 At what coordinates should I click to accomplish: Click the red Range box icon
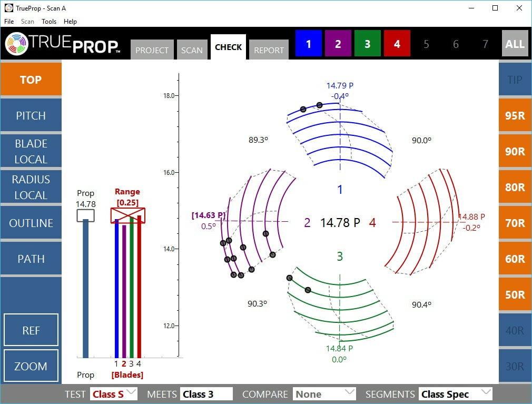(127, 215)
